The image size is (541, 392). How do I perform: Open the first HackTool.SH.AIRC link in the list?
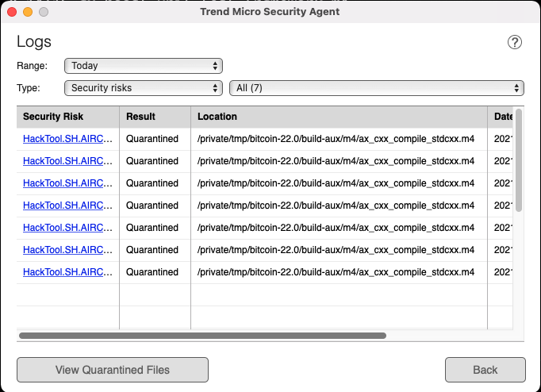coord(67,139)
